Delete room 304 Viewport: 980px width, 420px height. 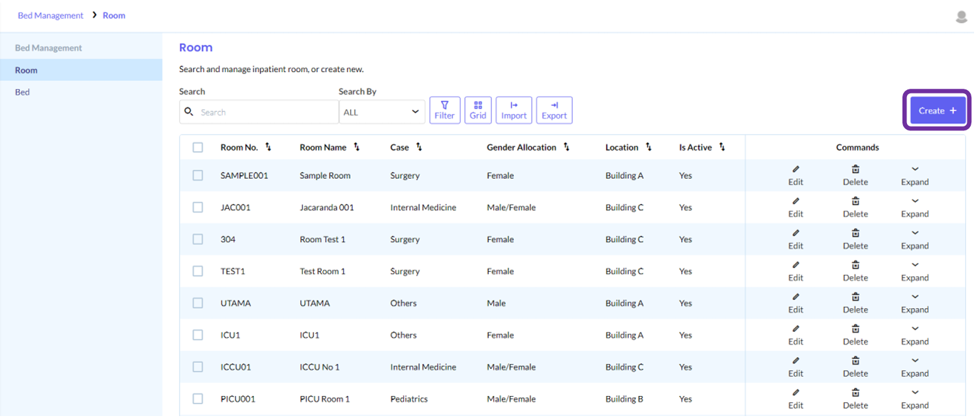855,239
